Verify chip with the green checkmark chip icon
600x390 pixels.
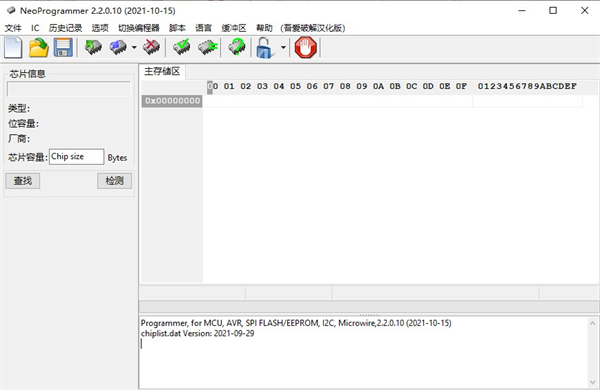(x=182, y=47)
